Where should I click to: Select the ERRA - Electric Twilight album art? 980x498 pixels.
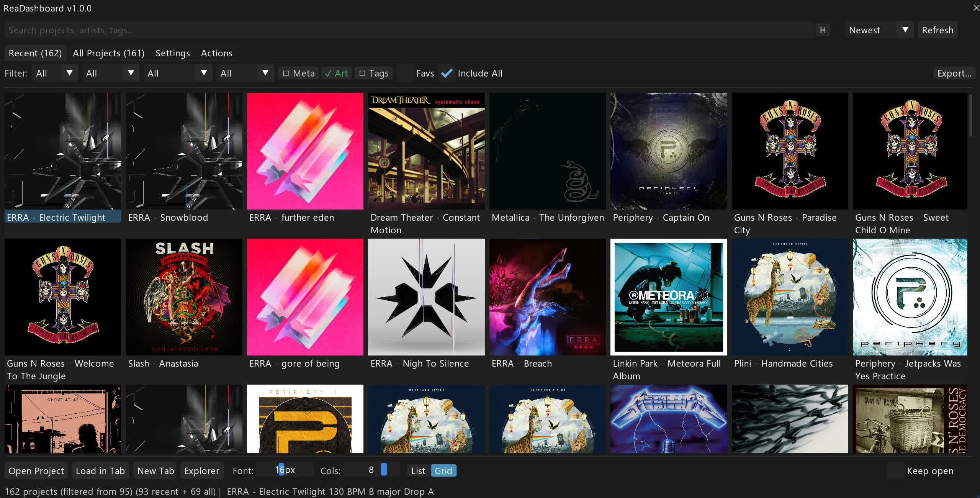point(63,151)
